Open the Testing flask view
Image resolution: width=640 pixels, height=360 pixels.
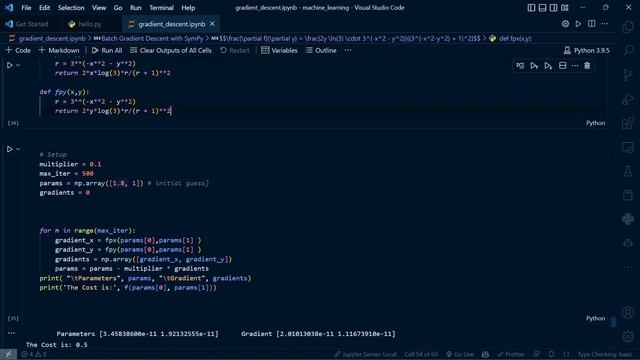(628, 171)
